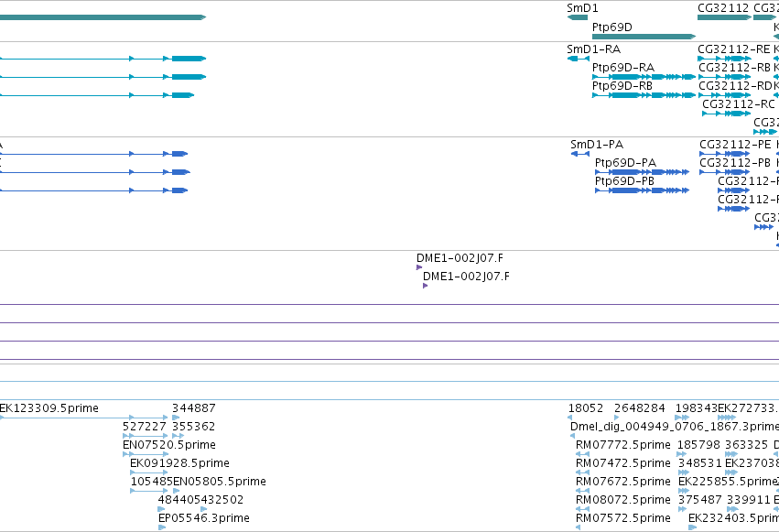Image resolution: width=779 pixels, height=532 pixels.
Task: Open the Ptp69D-RA transcript feature
Action: pyautogui.click(x=644, y=77)
